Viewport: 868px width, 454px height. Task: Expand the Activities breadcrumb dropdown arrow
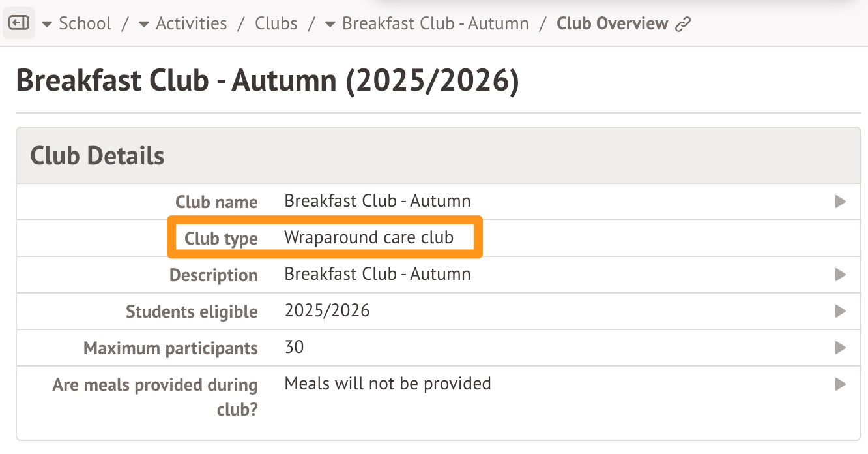pyautogui.click(x=144, y=24)
